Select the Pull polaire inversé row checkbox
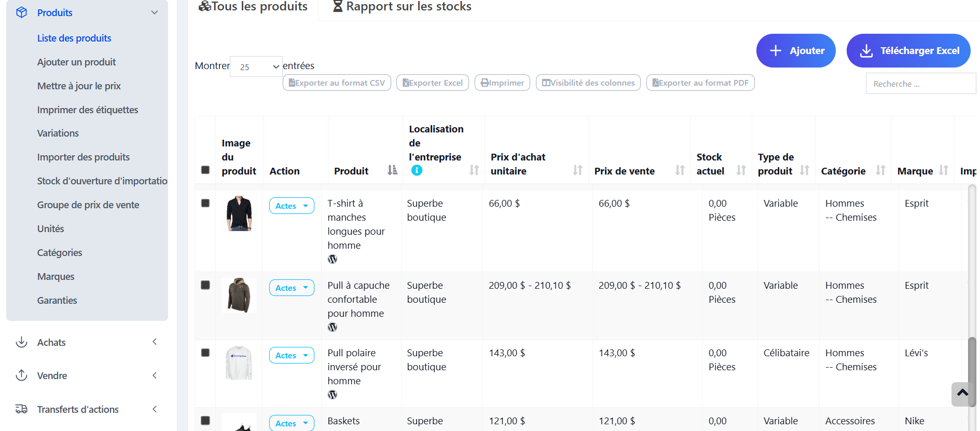This screenshot has width=980, height=431. [205, 353]
